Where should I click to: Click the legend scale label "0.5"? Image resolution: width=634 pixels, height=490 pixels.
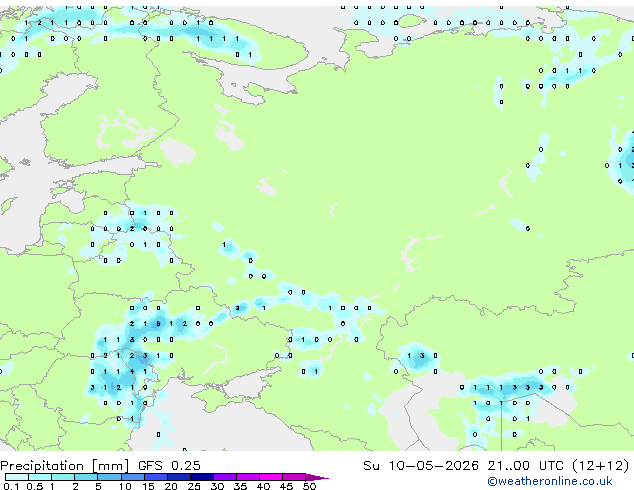(x=34, y=486)
